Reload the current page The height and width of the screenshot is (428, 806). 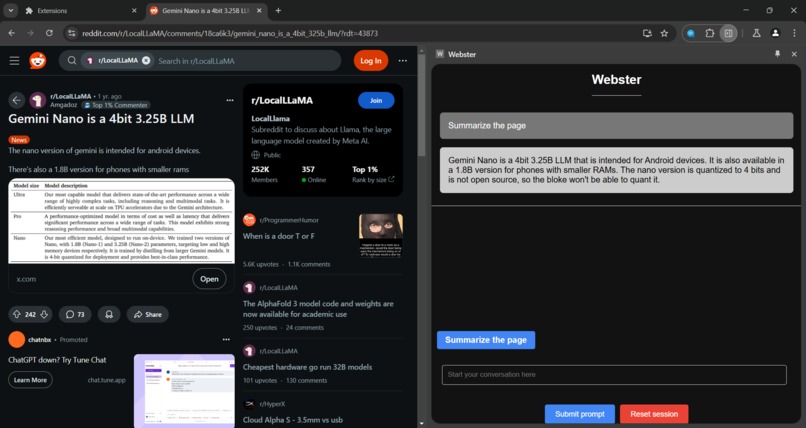point(49,33)
